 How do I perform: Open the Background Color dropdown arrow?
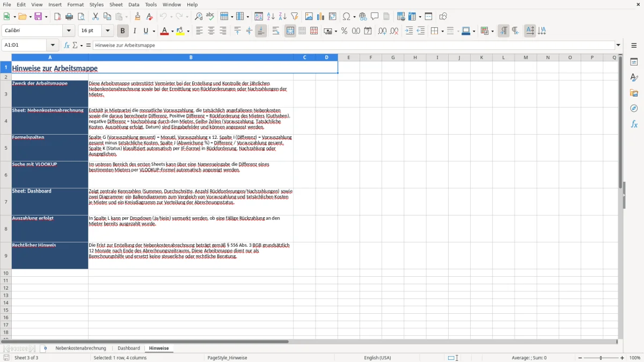coord(188,31)
